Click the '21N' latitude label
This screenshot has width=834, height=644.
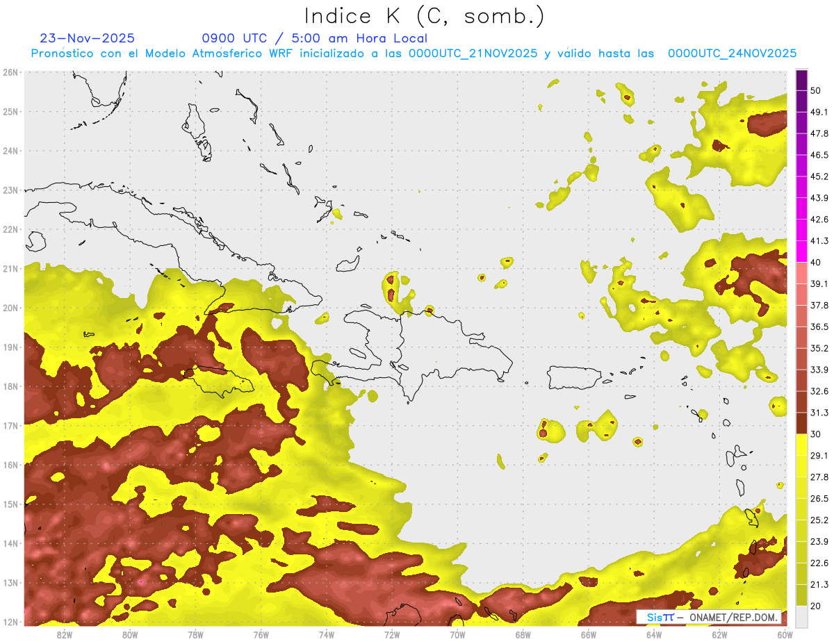pos(10,268)
